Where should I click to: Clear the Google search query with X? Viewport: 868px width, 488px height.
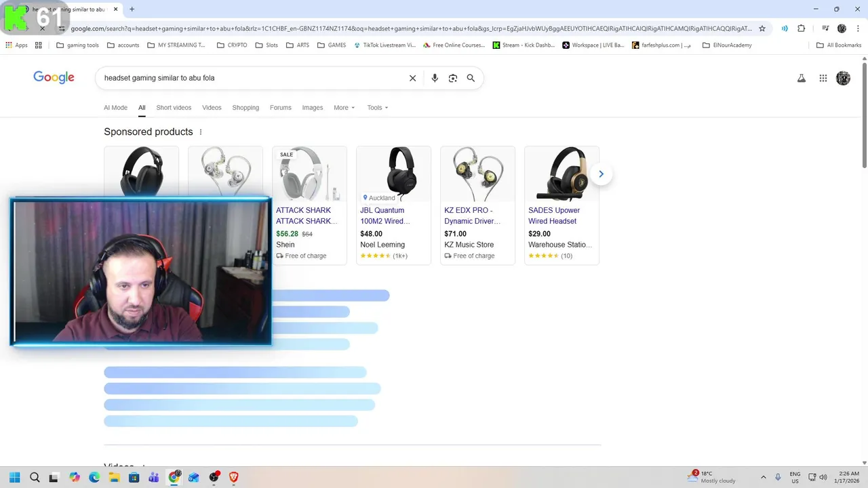click(412, 78)
